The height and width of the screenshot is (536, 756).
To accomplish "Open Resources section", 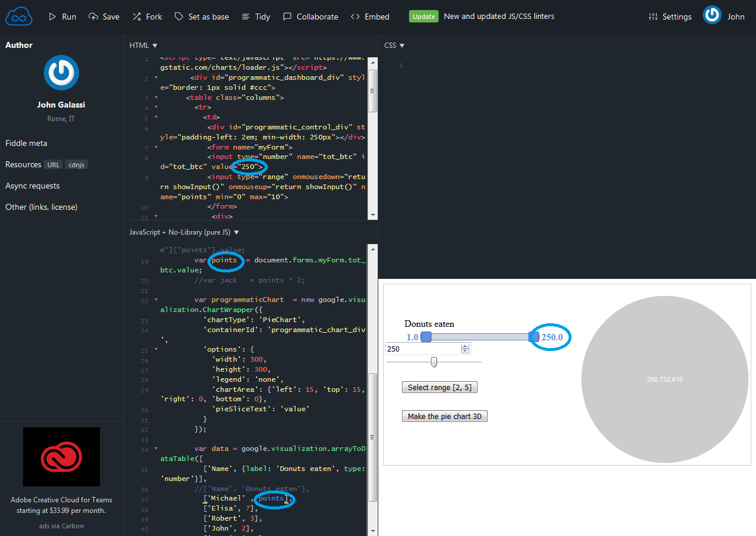I will click(23, 164).
